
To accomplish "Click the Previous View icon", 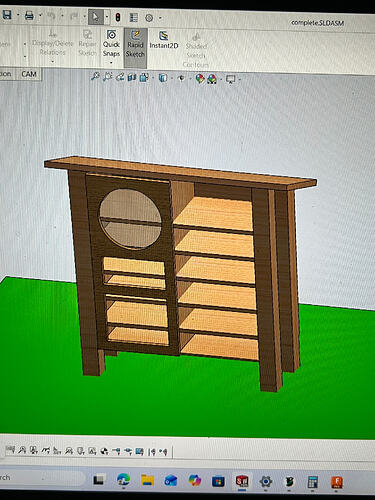I will tap(120, 78).
